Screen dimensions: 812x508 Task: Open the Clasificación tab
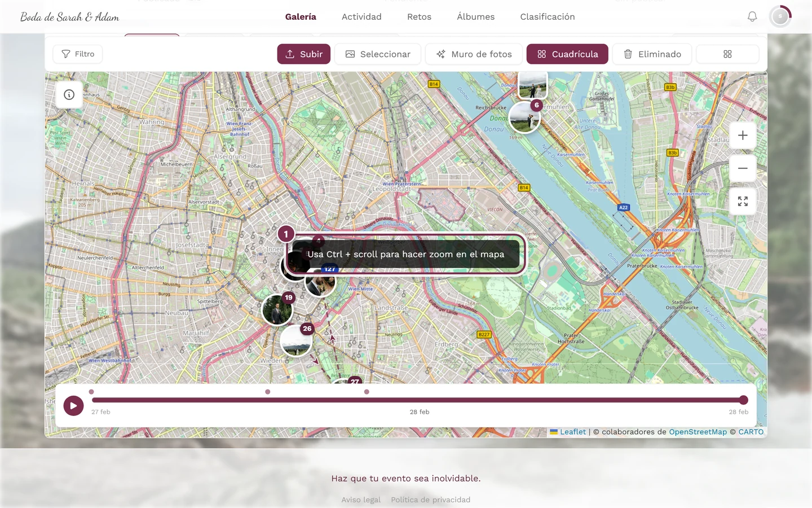[x=548, y=17]
